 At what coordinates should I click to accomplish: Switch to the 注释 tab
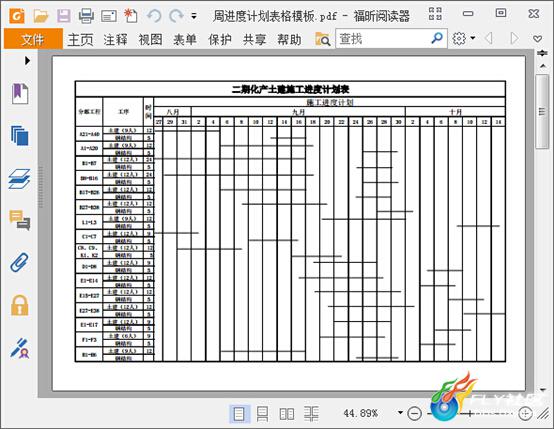pyautogui.click(x=115, y=39)
